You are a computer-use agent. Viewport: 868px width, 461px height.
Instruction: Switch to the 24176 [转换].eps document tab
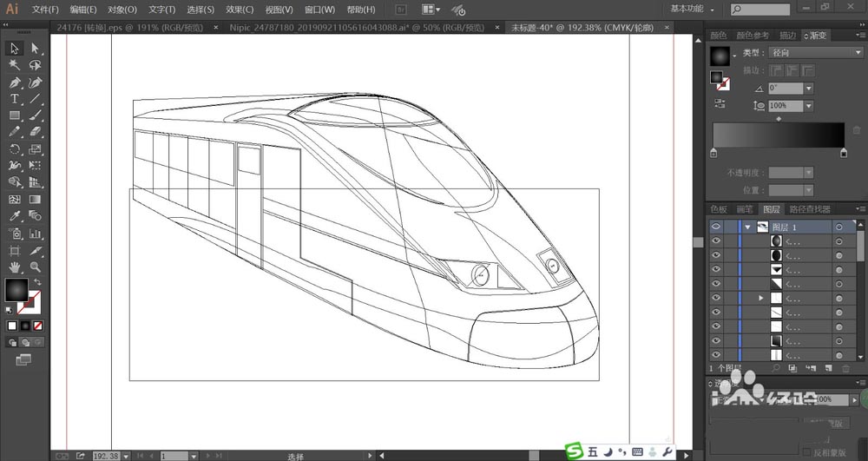pyautogui.click(x=130, y=27)
